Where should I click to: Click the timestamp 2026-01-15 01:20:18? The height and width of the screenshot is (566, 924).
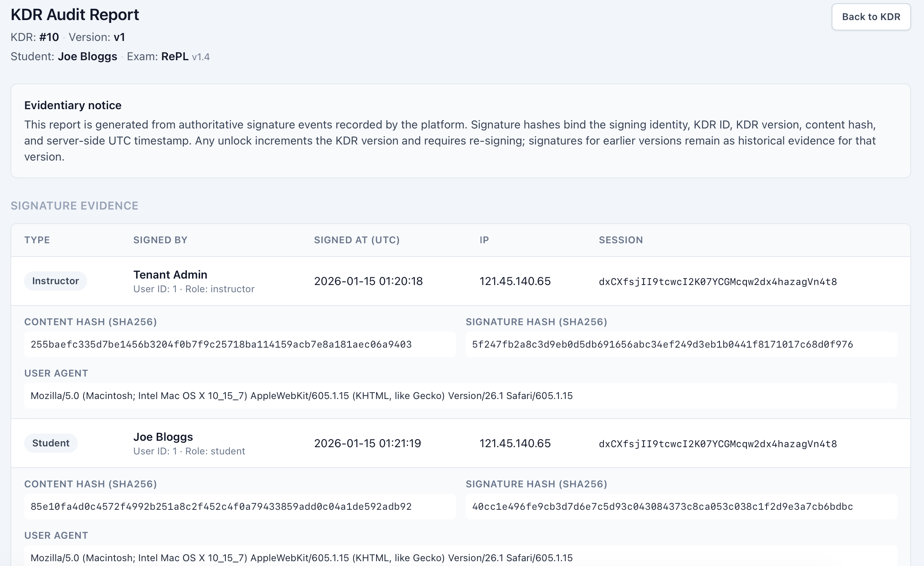point(368,281)
